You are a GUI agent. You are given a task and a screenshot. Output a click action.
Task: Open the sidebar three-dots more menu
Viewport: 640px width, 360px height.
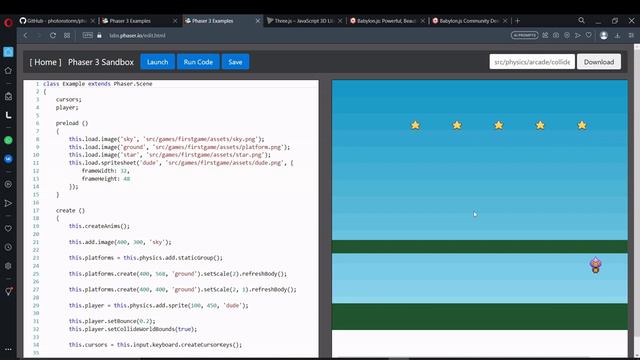coord(8,349)
